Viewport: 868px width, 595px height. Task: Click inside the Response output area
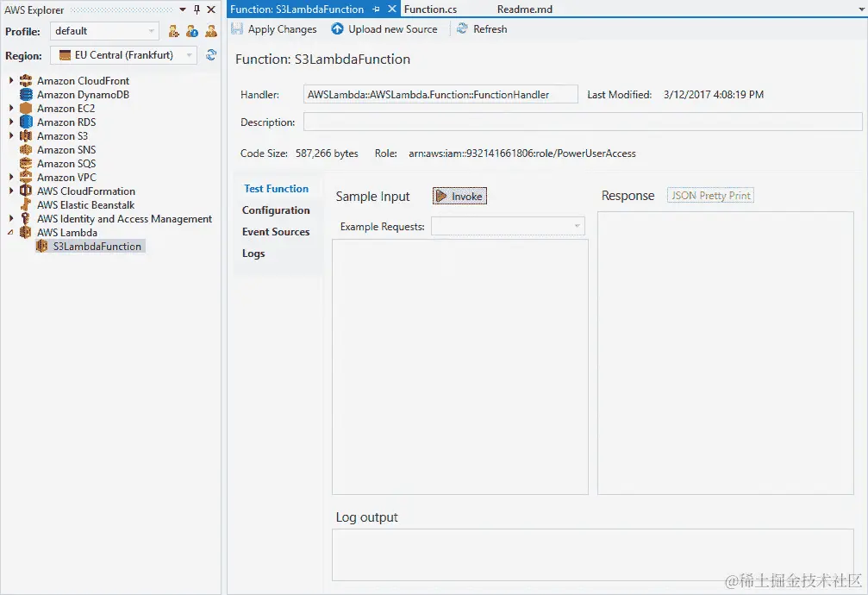[726, 353]
